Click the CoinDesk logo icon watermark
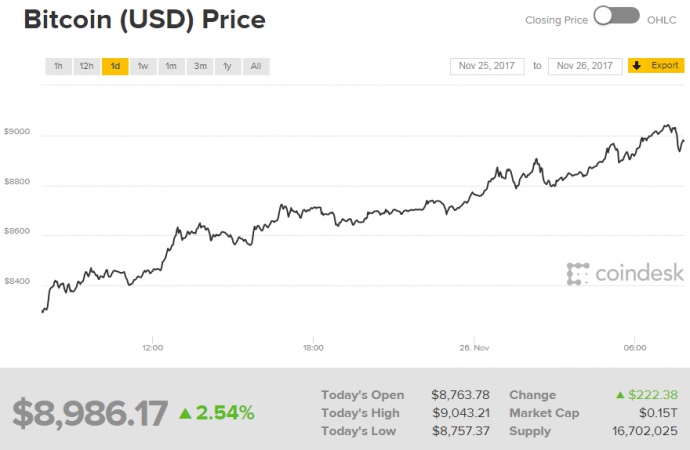 click(x=577, y=272)
